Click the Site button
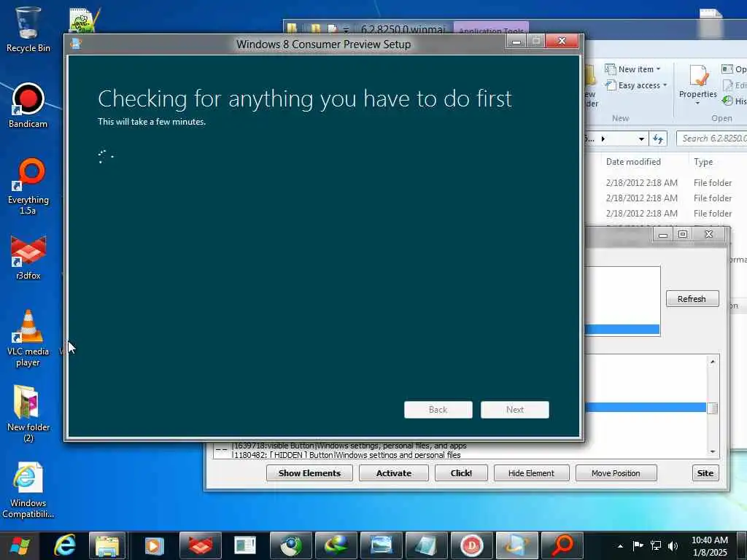This screenshot has width=747, height=560. 705,472
